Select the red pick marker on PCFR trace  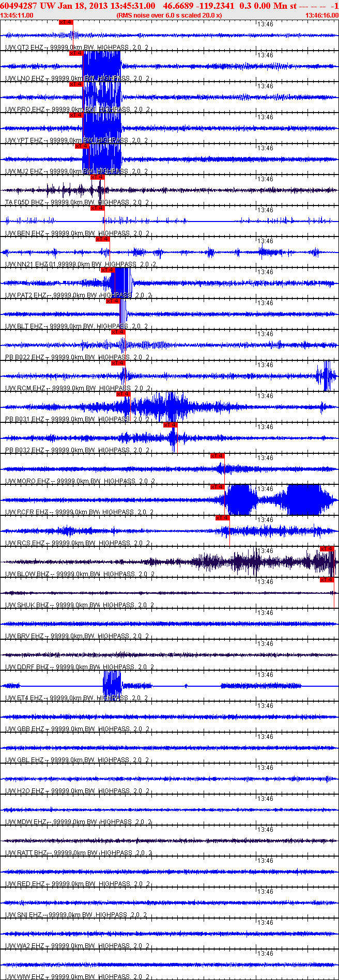coord(217,487)
